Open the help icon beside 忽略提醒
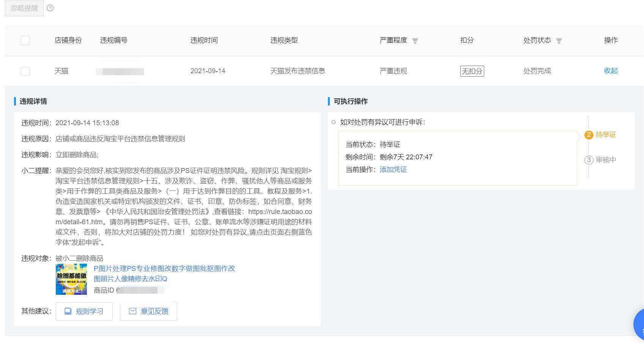 (50, 8)
